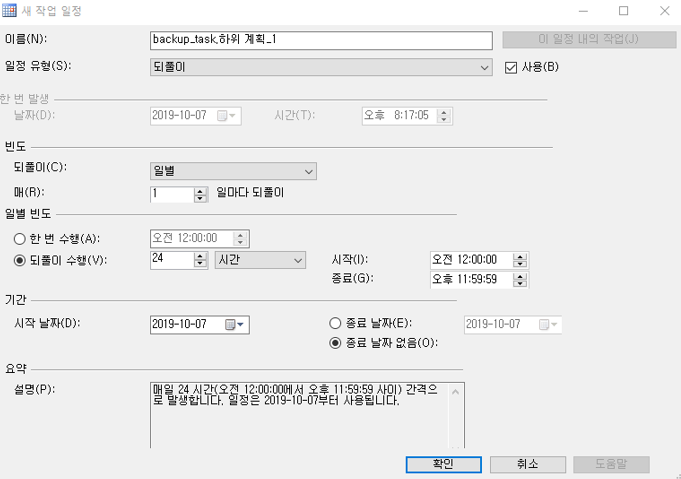The width and height of the screenshot is (681, 479).
Task: Close the 새 작업 일정 dialog
Action: point(664,11)
